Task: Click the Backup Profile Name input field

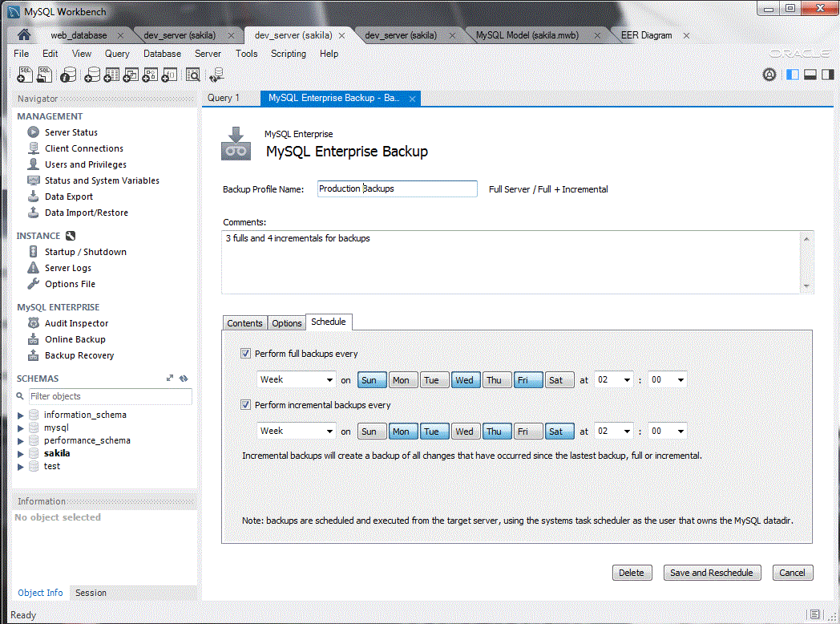Action: point(397,188)
